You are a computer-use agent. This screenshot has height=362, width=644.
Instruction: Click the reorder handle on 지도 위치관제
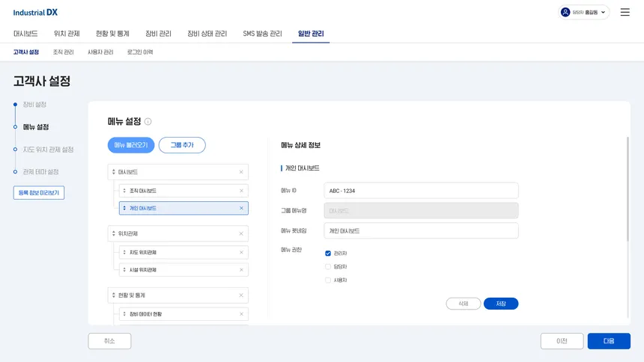pyautogui.click(x=124, y=252)
